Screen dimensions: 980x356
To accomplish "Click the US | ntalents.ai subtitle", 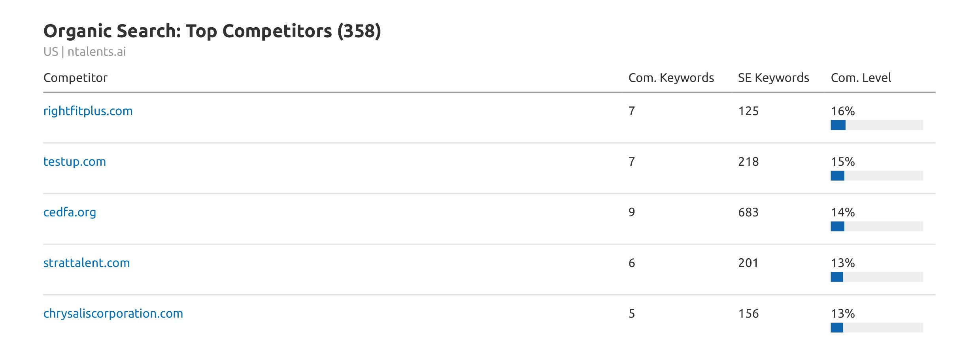I will click(85, 52).
